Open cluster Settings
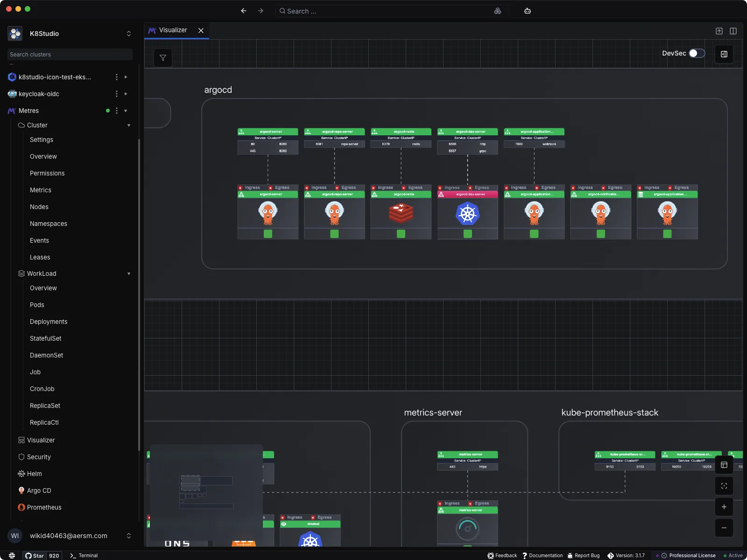The height and width of the screenshot is (560, 747). point(42,140)
